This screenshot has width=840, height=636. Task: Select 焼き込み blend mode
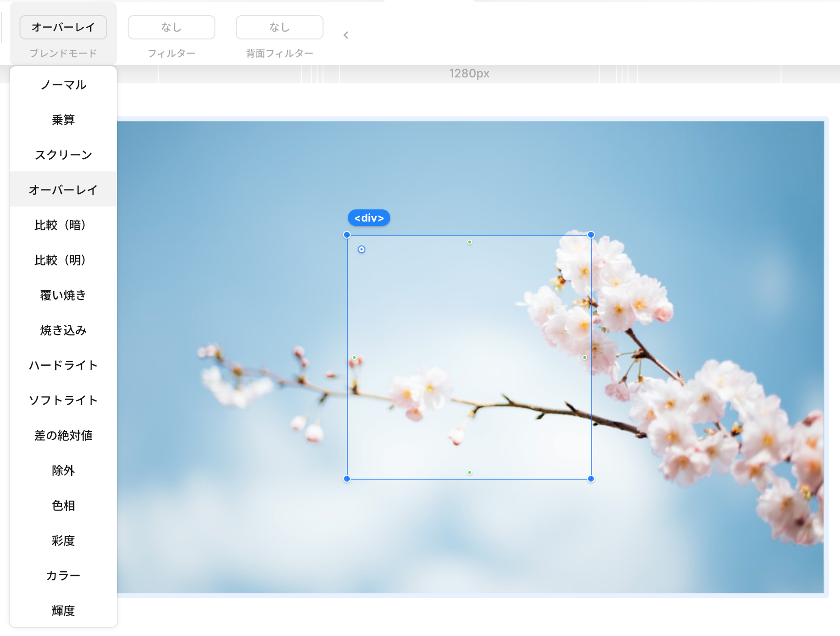[x=63, y=330]
